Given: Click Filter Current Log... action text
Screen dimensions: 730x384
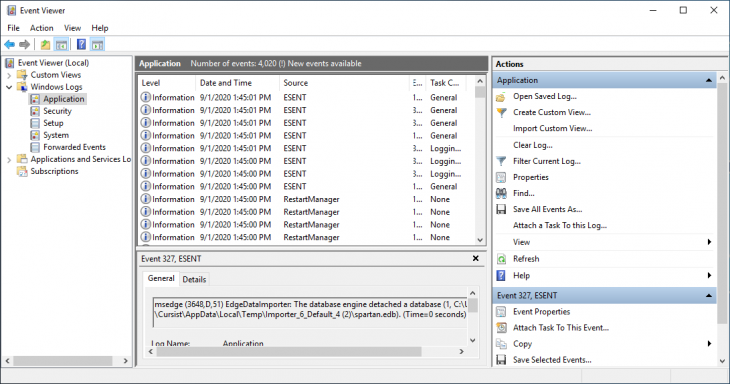Looking at the screenshot, I should pyautogui.click(x=547, y=162).
